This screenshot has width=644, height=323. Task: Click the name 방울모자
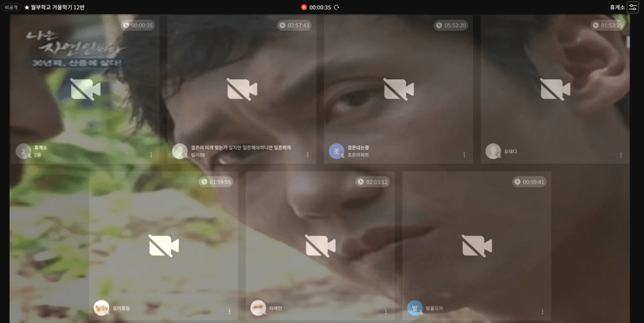(434, 308)
